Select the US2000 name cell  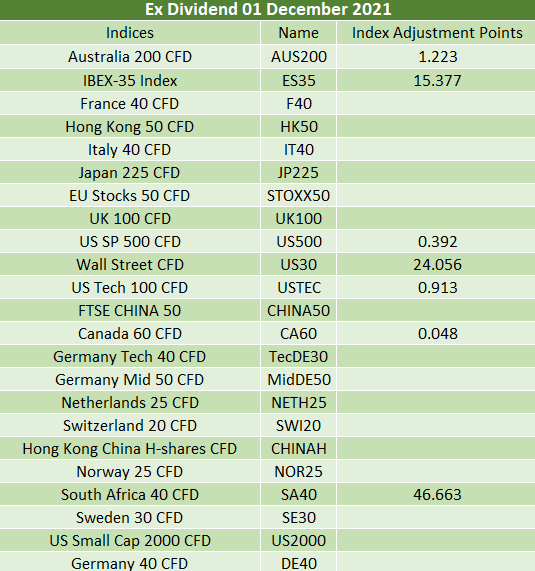click(298, 540)
